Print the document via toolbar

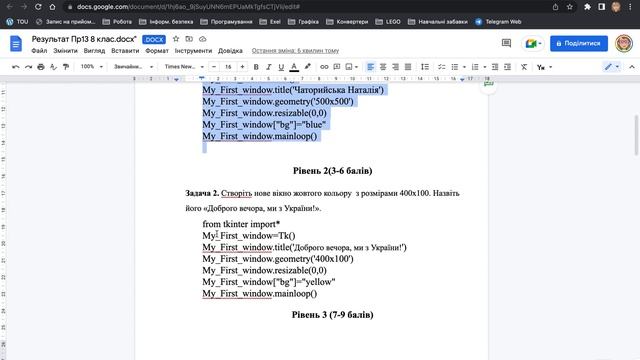[41, 67]
